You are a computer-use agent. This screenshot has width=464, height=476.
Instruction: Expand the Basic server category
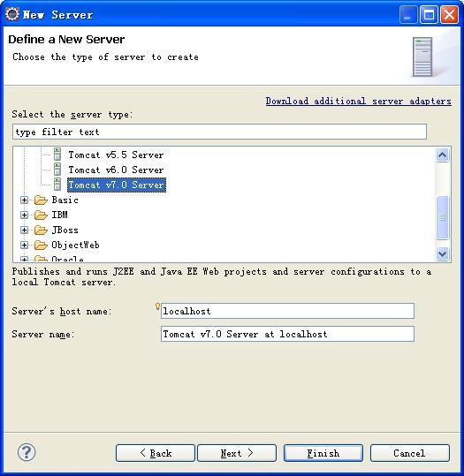(24, 200)
